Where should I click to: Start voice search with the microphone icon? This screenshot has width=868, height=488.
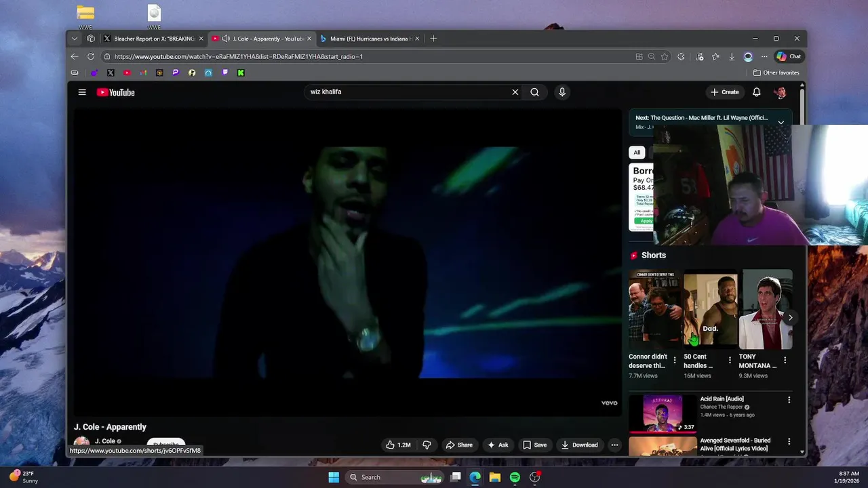pyautogui.click(x=562, y=92)
